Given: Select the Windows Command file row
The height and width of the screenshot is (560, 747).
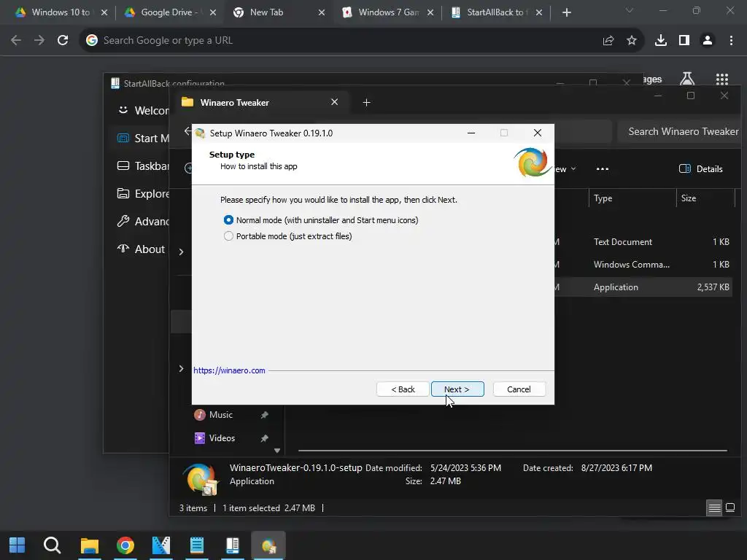Looking at the screenshot, I should point(643,264).
